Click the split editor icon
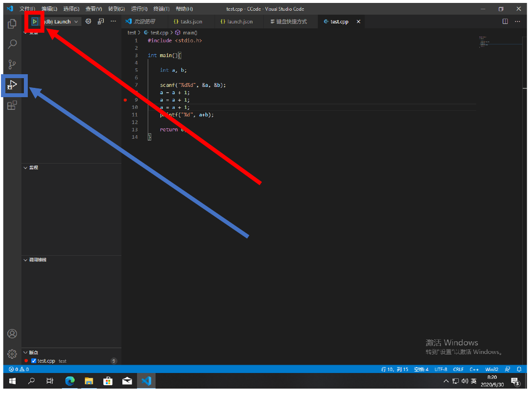Viewport: 532px width, 393px height. pyautogui.click(x=505, y=21)
